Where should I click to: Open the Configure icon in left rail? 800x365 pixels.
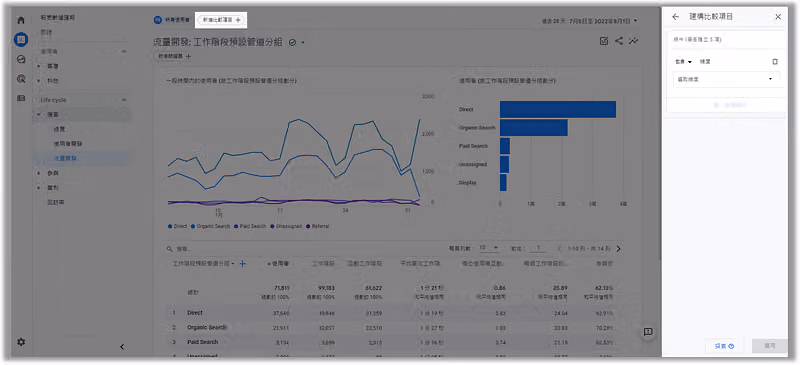[21, 98]
